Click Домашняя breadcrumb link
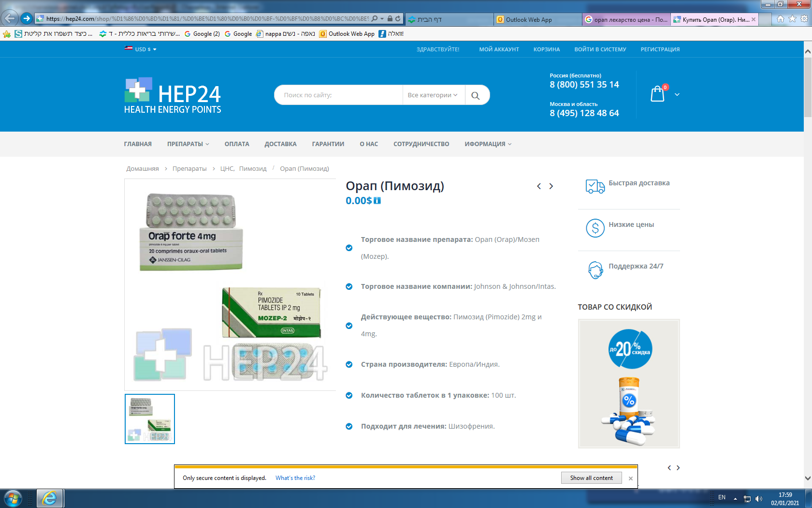This screenshot has width=812, height=508. [143, 169]
